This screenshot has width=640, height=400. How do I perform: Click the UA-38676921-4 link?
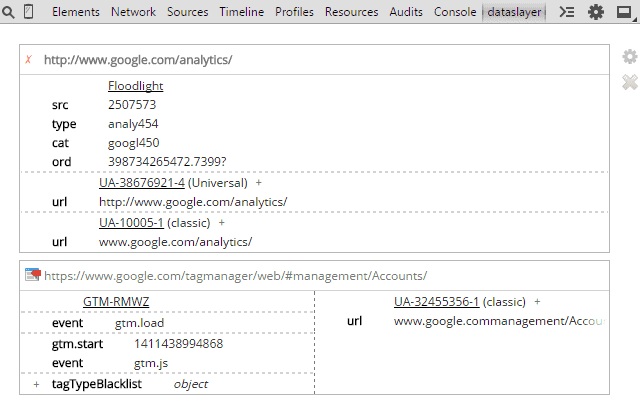click(x=142, y=183)
